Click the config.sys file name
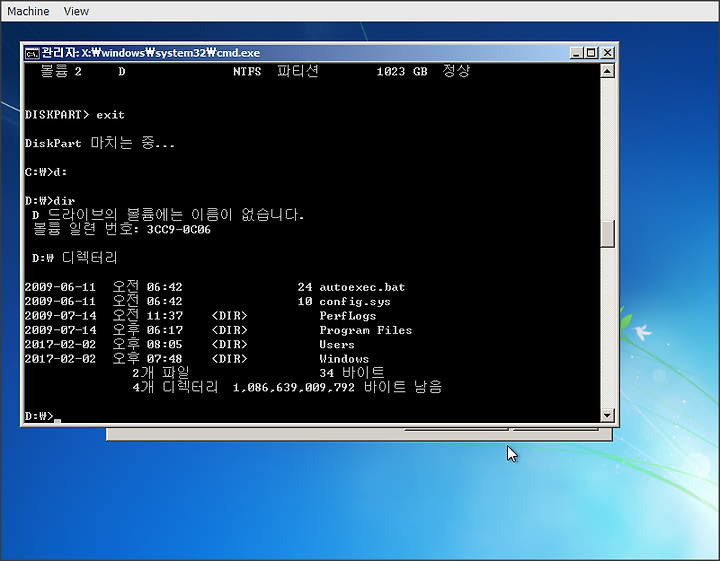This screenshot has height=561, width=720. click(355, 302)
